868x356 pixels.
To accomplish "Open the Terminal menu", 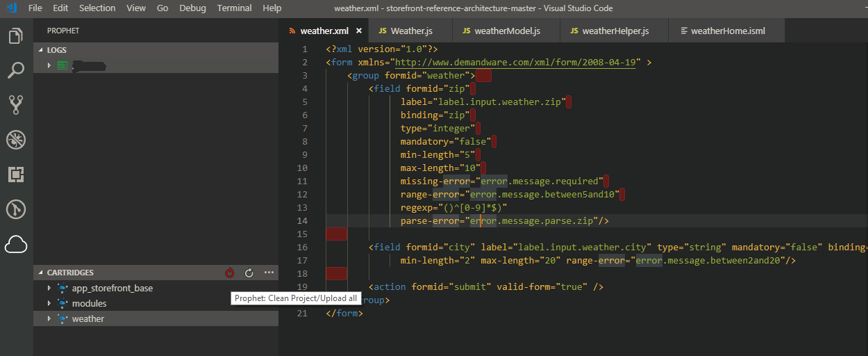I will pyautogui.click(x=235, y=8).
